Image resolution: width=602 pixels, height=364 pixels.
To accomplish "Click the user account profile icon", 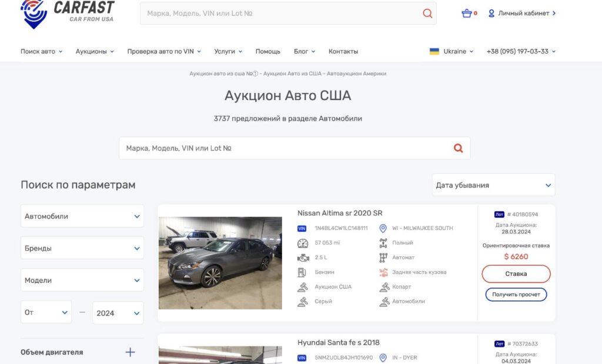I will (x=491, y=13).
